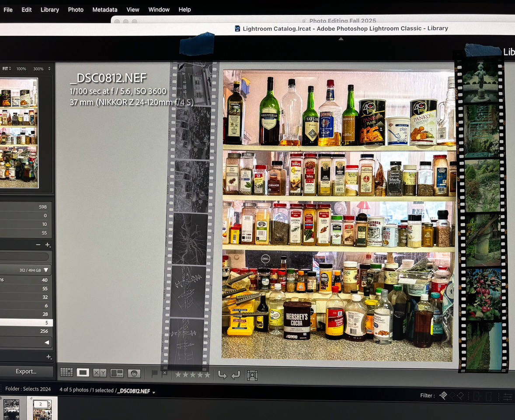The height and width of the screenshot is (420, 515).
Task: Click the Navigator preview thumbnail
Action: pos(19,133)
